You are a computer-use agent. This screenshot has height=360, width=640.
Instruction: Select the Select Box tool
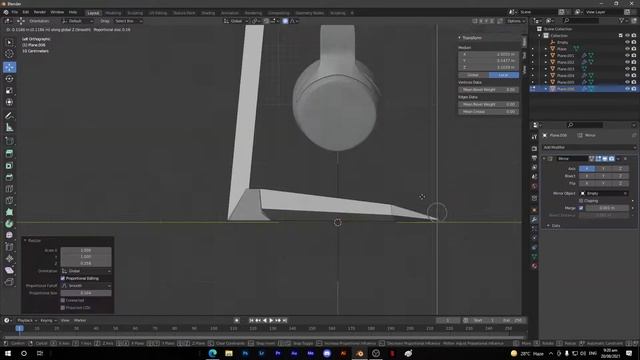[9, 42]
